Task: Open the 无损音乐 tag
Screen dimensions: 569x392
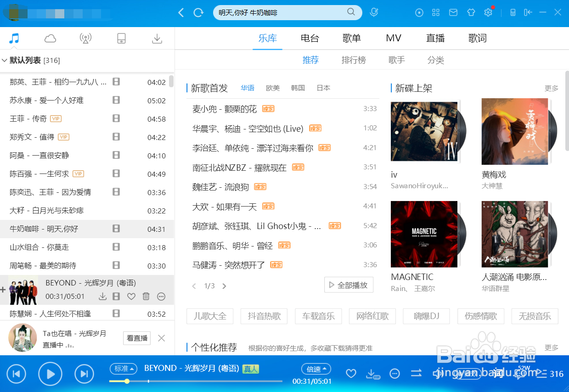Action: pyautogui.click(x=535, y=316)
